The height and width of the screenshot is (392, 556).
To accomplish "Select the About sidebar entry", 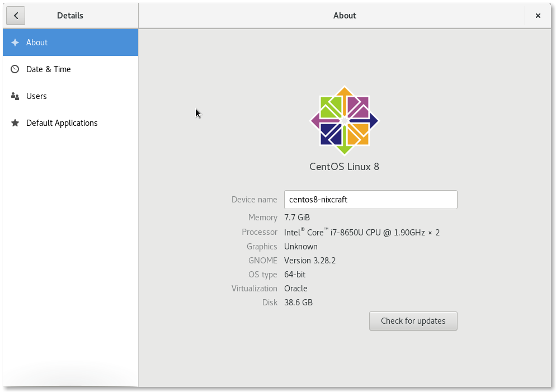I will 70,42.
